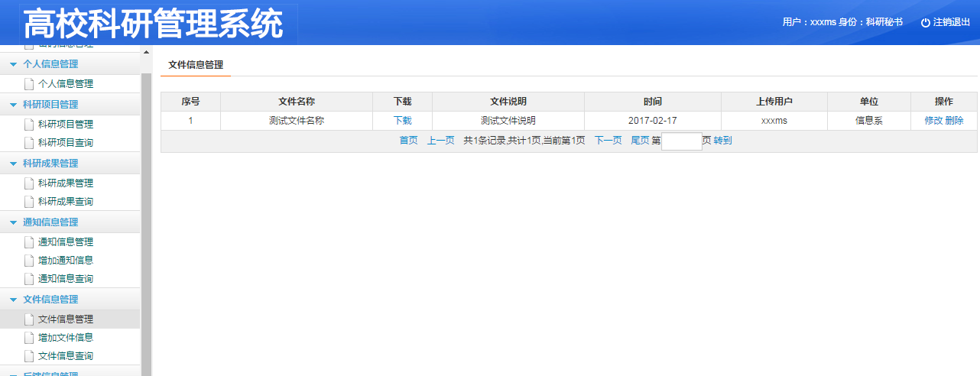Click the 序号 column header
Image resolution: width=980 pixels, height=376 pixels.
(x=190, y=102)
